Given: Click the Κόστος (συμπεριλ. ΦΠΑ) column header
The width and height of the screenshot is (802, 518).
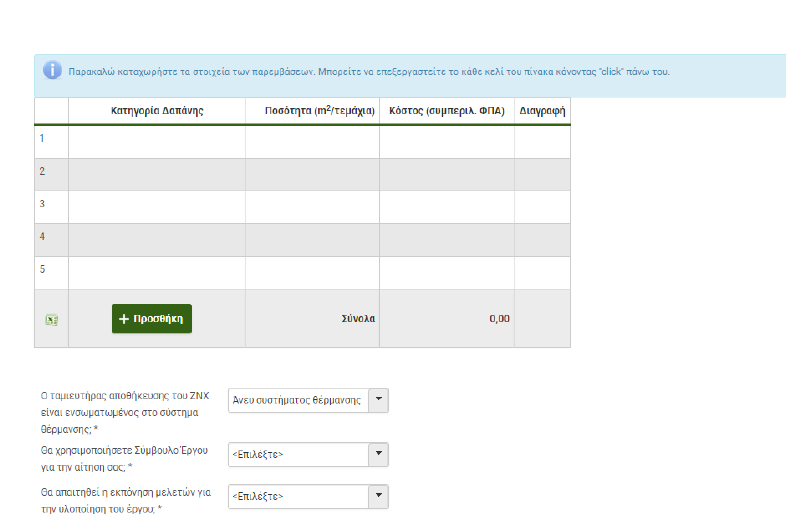Looking at the screenshot, I should click(446, 111).
